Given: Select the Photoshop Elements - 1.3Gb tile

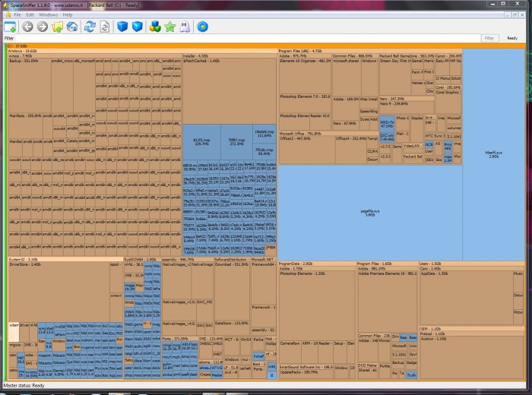Looking at the screenshot, I should click(317, 305).
